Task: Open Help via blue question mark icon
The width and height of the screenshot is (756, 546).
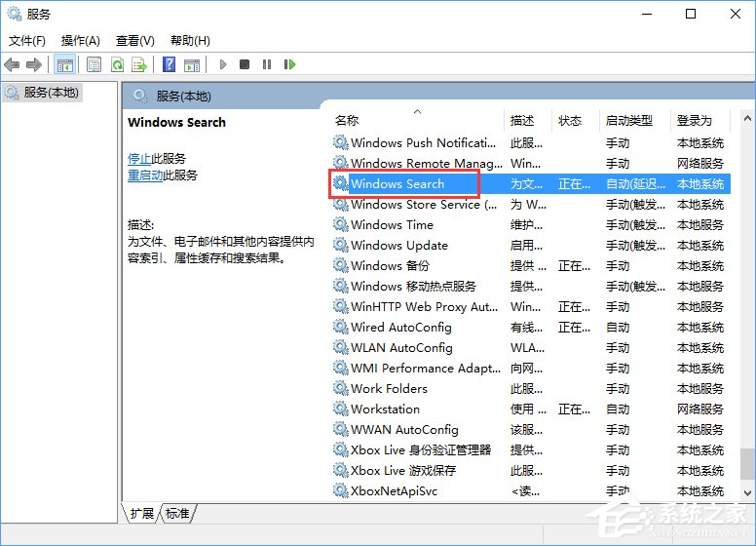Action: (x=169, y=64)
